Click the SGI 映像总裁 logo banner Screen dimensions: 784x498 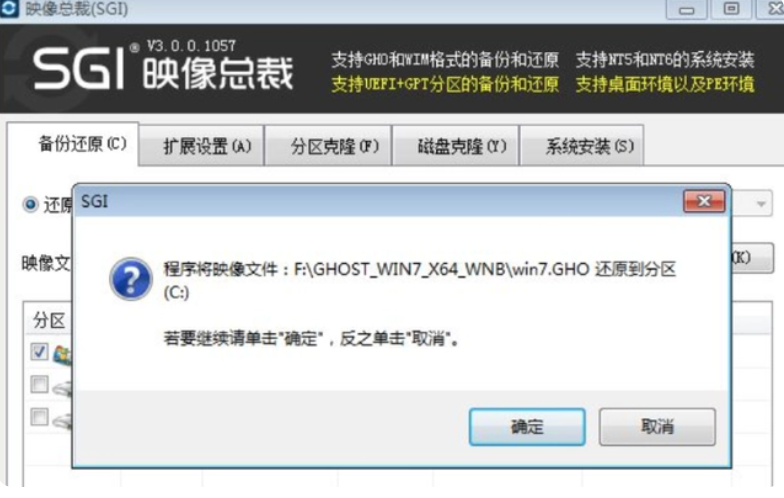164,68
